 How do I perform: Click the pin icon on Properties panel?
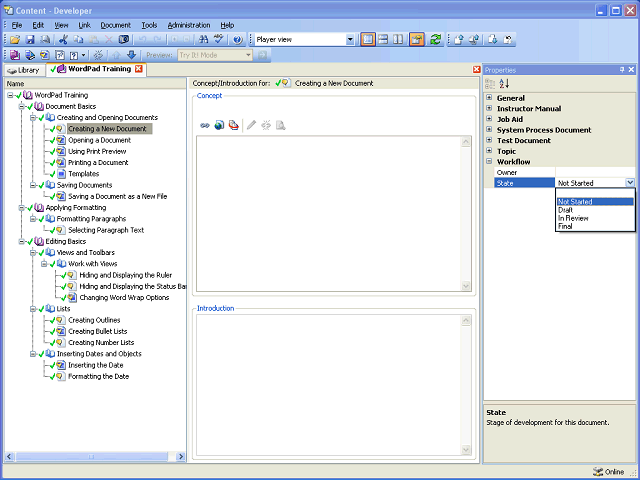622,70
